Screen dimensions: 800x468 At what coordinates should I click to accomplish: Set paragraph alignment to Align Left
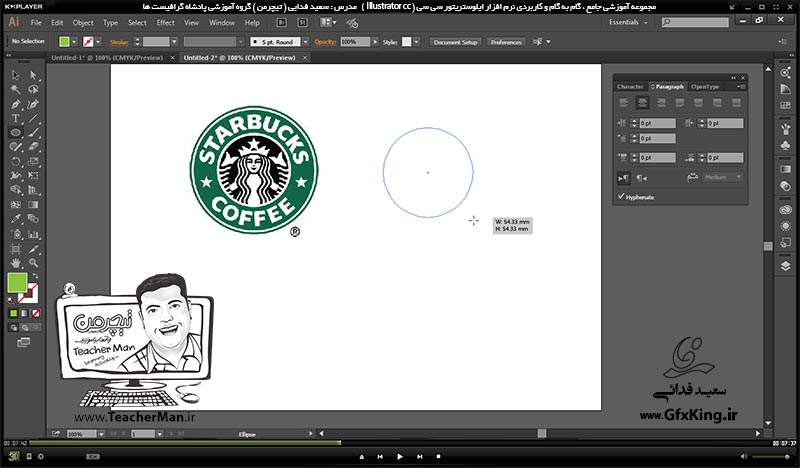tap(623, 103)
